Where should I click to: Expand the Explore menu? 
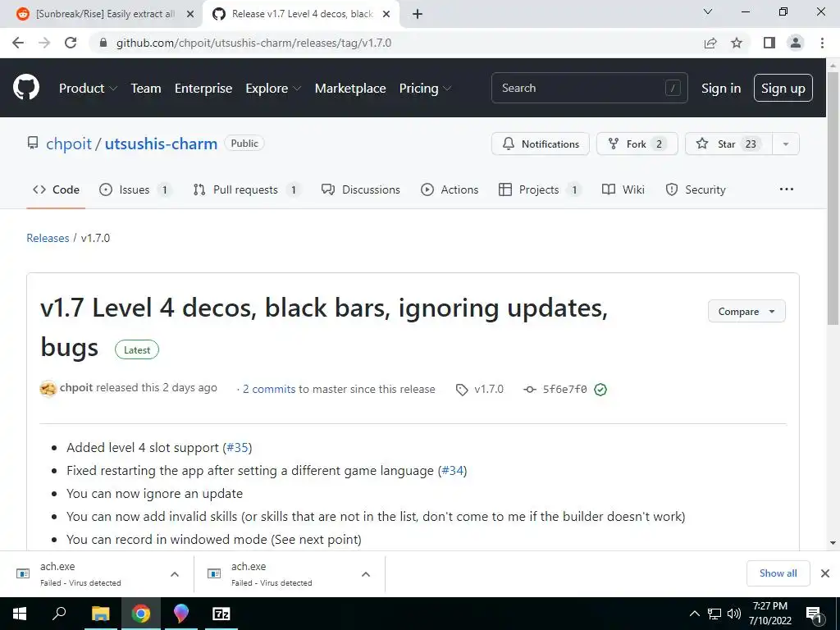tap(273, 89)
